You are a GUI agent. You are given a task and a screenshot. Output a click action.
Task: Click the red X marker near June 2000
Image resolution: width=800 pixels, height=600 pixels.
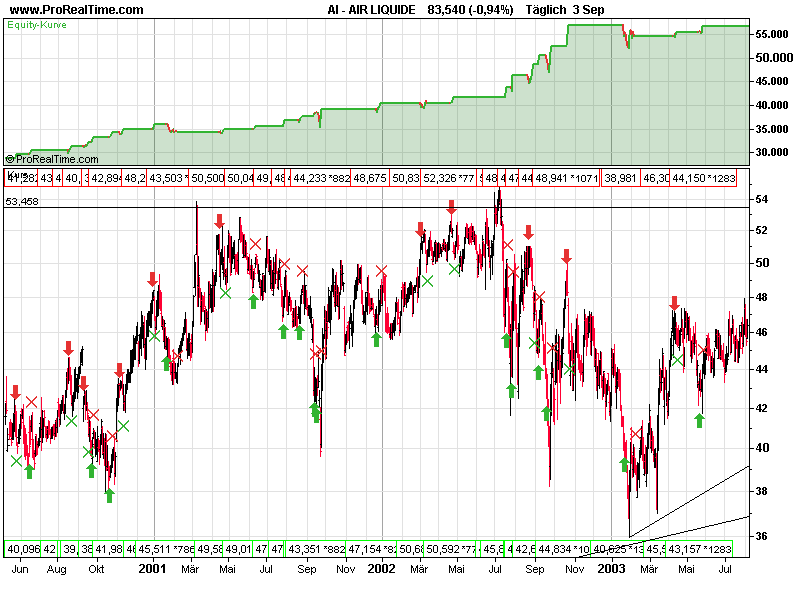click(x=31, y=402)
